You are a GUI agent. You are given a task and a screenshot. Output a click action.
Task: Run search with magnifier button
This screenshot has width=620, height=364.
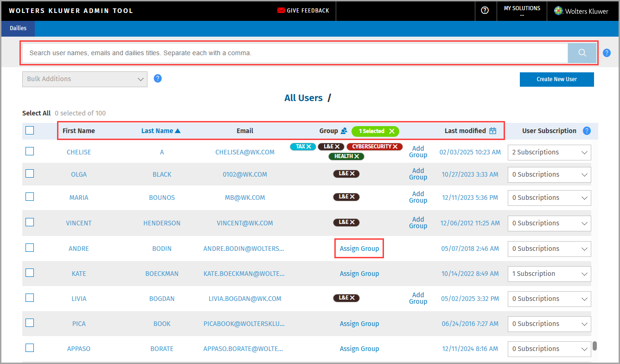coord(582,53)
